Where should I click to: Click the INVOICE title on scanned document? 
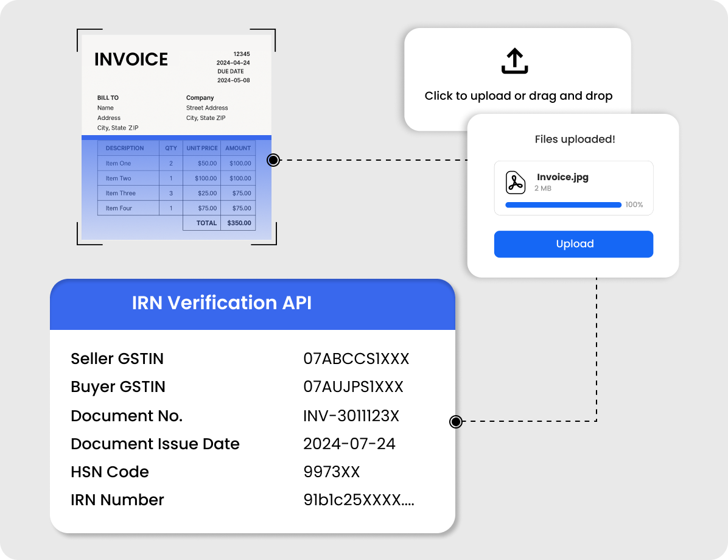coord(131,60)
